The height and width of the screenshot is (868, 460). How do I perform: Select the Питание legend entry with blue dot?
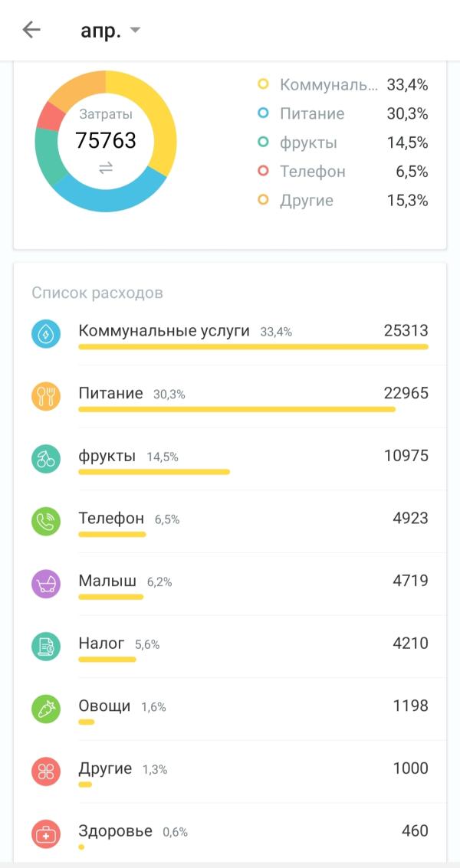pos(343,113)
